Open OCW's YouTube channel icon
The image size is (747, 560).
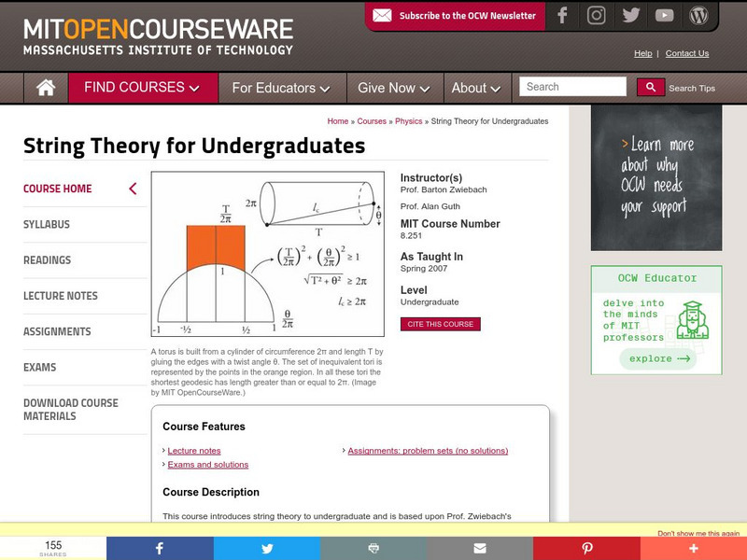664,16
